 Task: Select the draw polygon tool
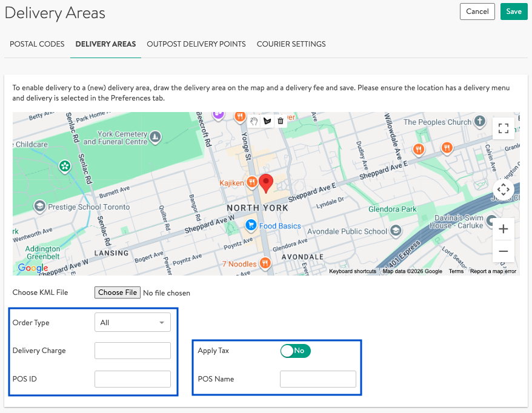(x=267, y=121)
